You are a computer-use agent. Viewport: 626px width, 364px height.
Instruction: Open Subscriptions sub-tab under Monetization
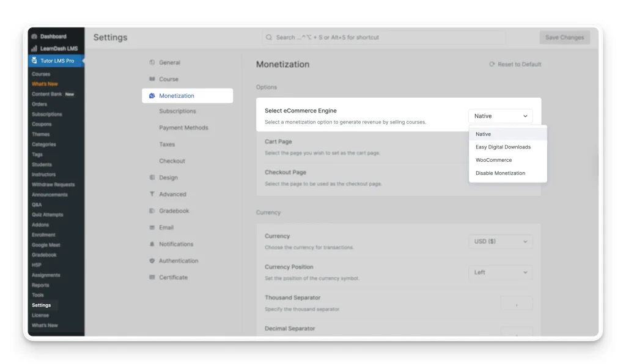tap(177, 111)
